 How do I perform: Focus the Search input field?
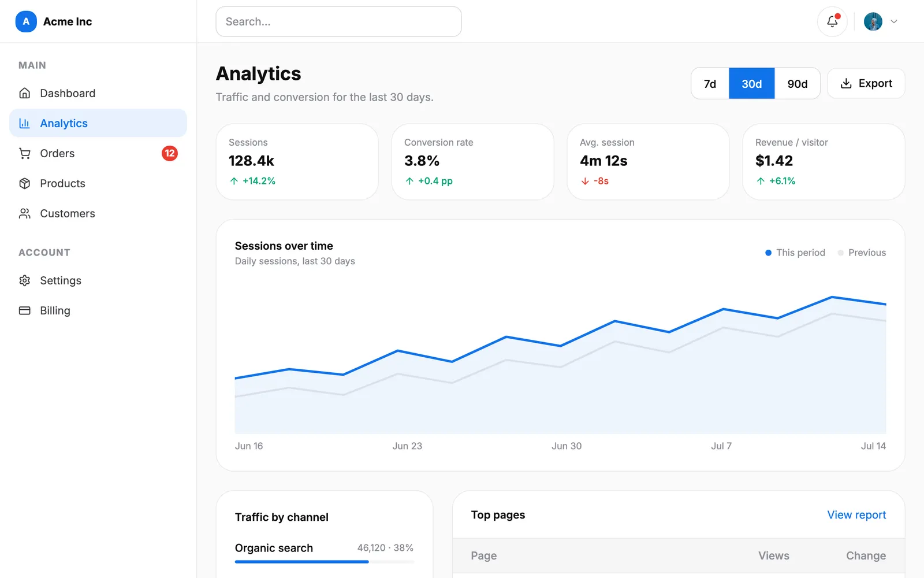338,21
